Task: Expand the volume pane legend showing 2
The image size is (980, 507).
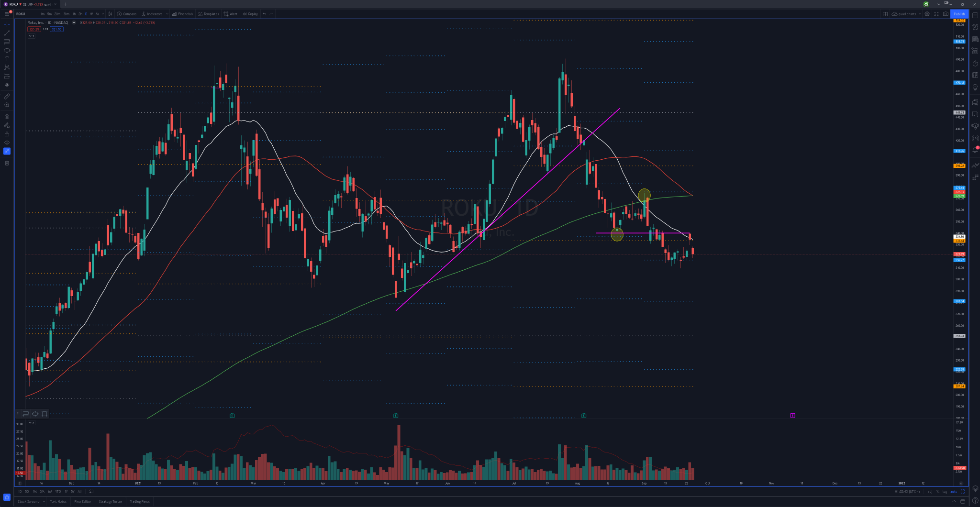Action: click(31, 423)
